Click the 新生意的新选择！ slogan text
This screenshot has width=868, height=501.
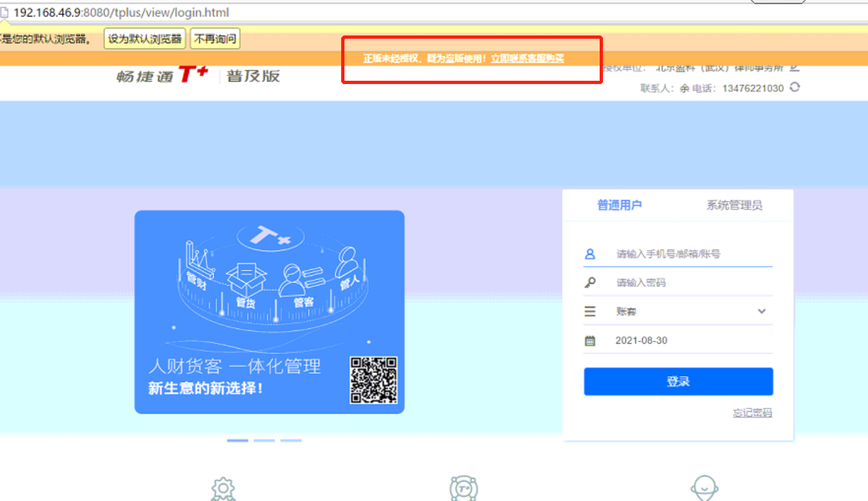[x=206, y=388]
